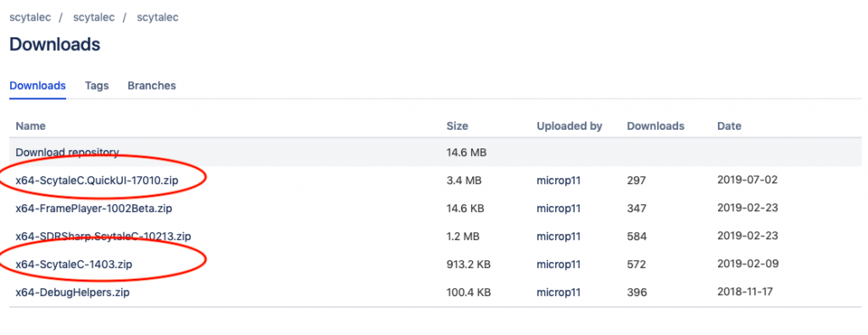Open second scytalec breadcrumb link
Image resolution: width=868 pixels, height=335 pixels.
click(x=93, y=17)
